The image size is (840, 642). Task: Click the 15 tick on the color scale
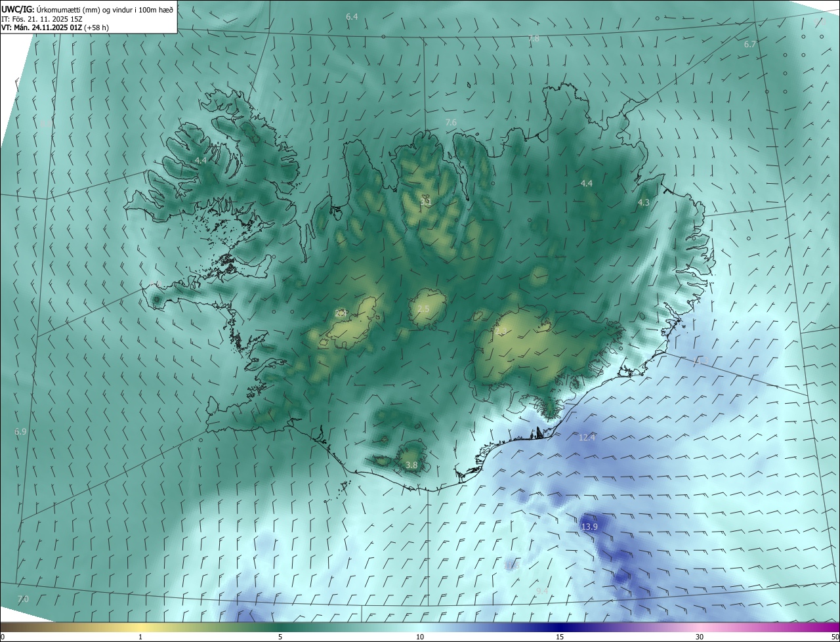tap(560, 637)
